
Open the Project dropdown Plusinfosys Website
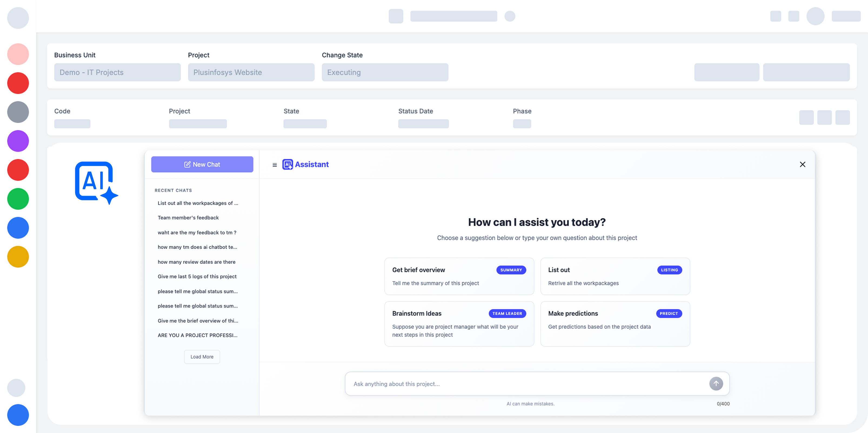pyautogui.click(x=251, y=72)
